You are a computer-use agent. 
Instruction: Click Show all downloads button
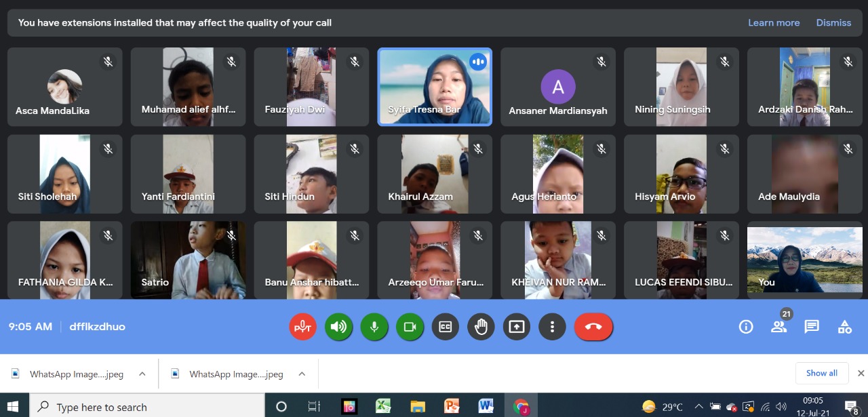pyautogui.click(x=821, y=373)
